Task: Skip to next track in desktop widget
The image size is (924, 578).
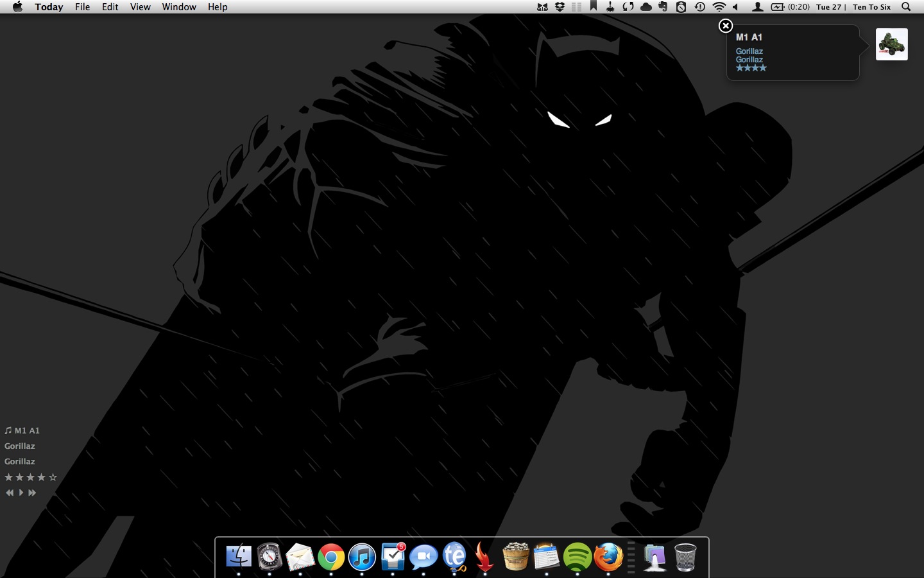Action: [x=32, y=493]
